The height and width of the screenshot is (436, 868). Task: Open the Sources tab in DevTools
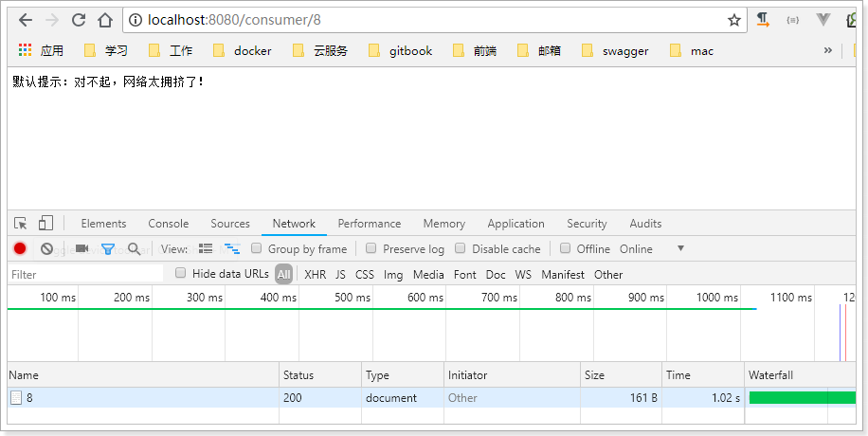tap(230, 224)
